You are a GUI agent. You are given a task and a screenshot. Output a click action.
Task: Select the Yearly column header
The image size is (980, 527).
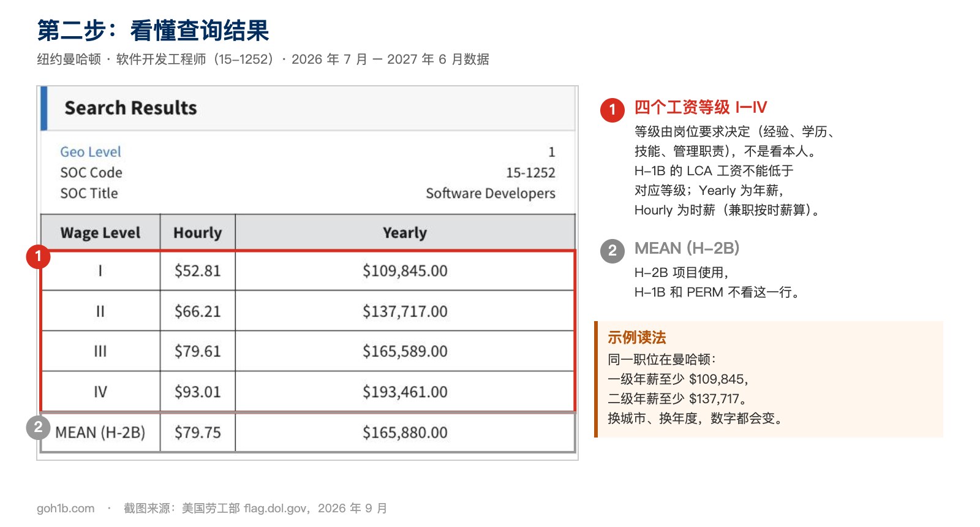[x=405, y=233]
